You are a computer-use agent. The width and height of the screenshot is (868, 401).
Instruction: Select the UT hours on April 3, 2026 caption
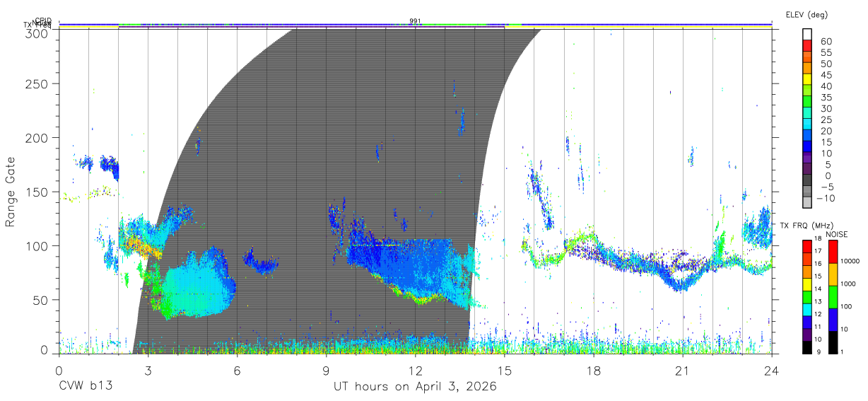[x=415, y=387]
